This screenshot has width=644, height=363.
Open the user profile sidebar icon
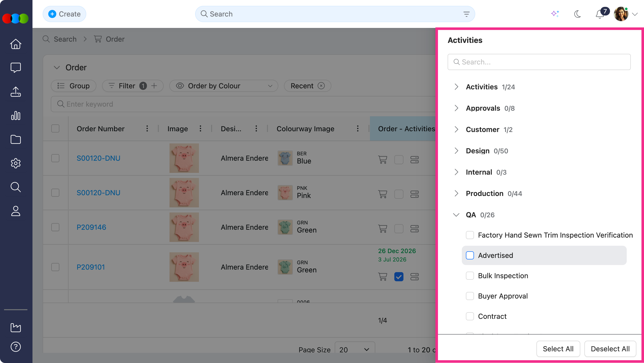(x=16, y=211)
